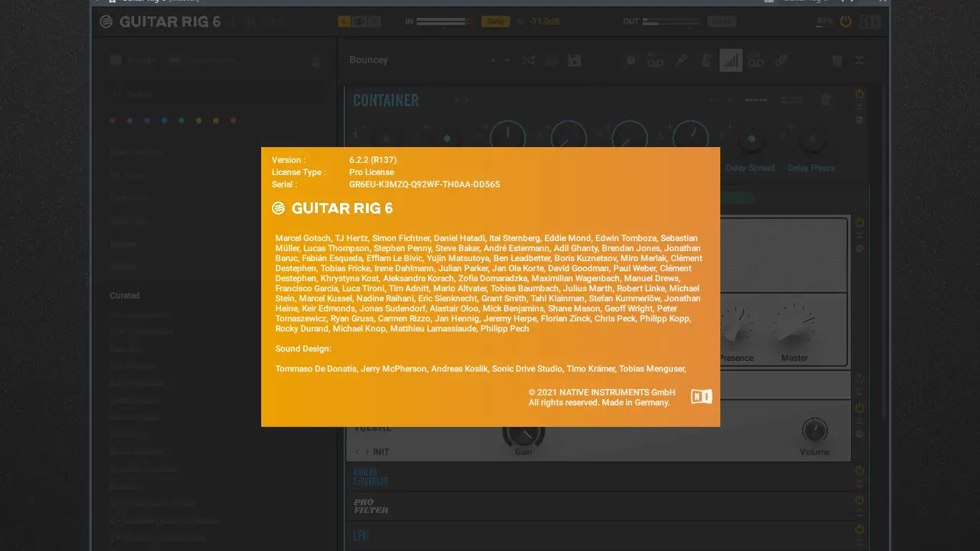
Task: Click the Guitar Rig 6 logo in the About dialog
Action: [332, 208]
